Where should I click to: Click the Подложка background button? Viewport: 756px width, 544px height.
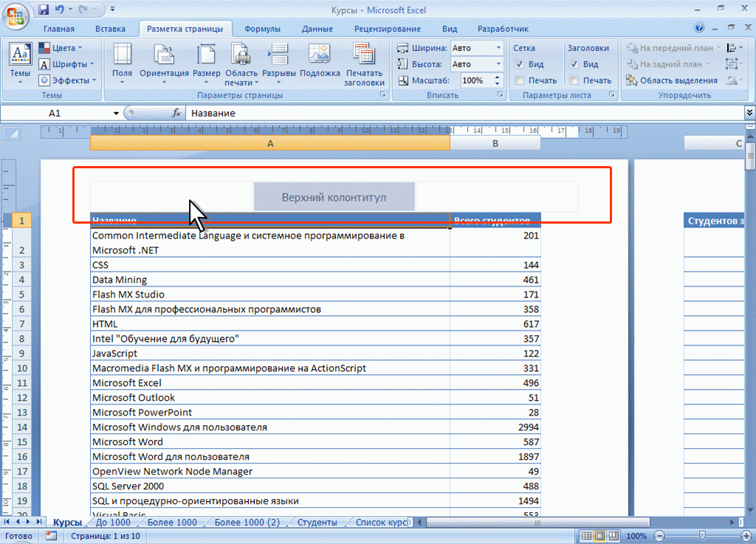[320, 61]
